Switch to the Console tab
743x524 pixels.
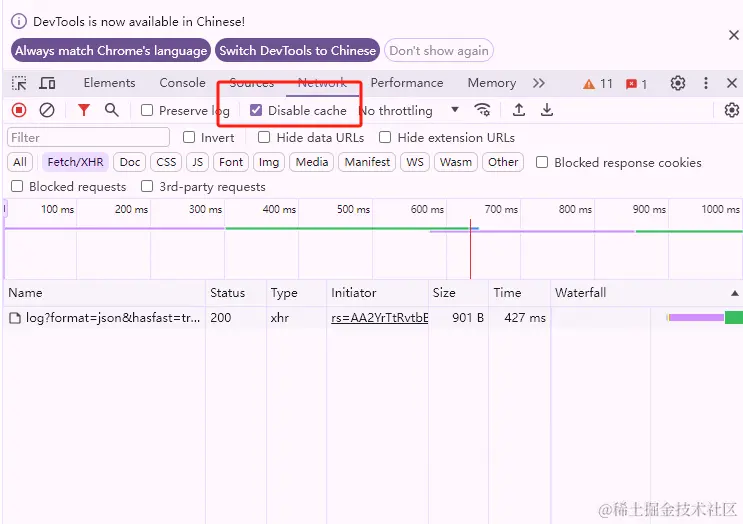(x=182, y=83)
